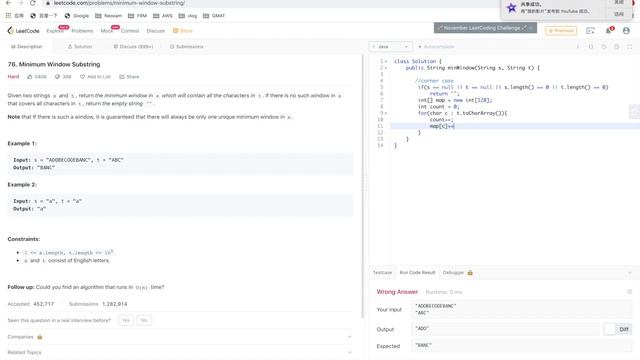Switch to the Solution tab
640x360 pixels.
80,47
